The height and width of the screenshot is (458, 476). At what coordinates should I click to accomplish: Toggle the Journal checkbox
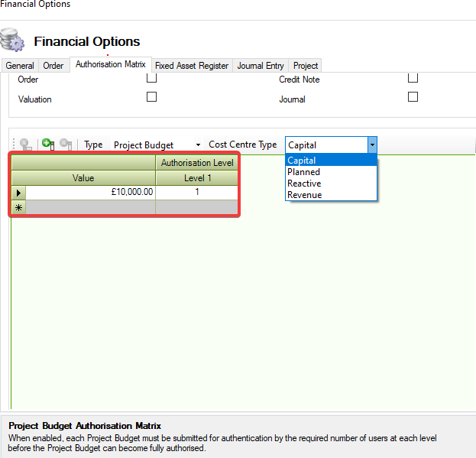pos(413,97)
